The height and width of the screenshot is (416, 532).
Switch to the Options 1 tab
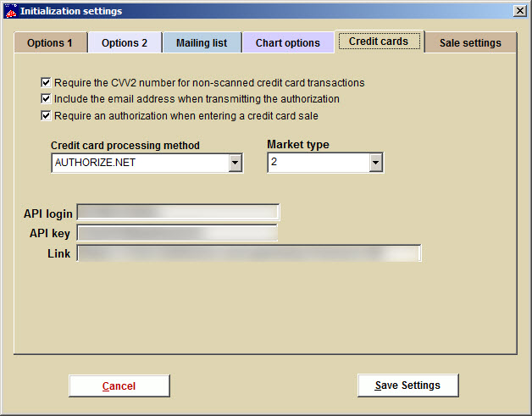click(51, 42)
